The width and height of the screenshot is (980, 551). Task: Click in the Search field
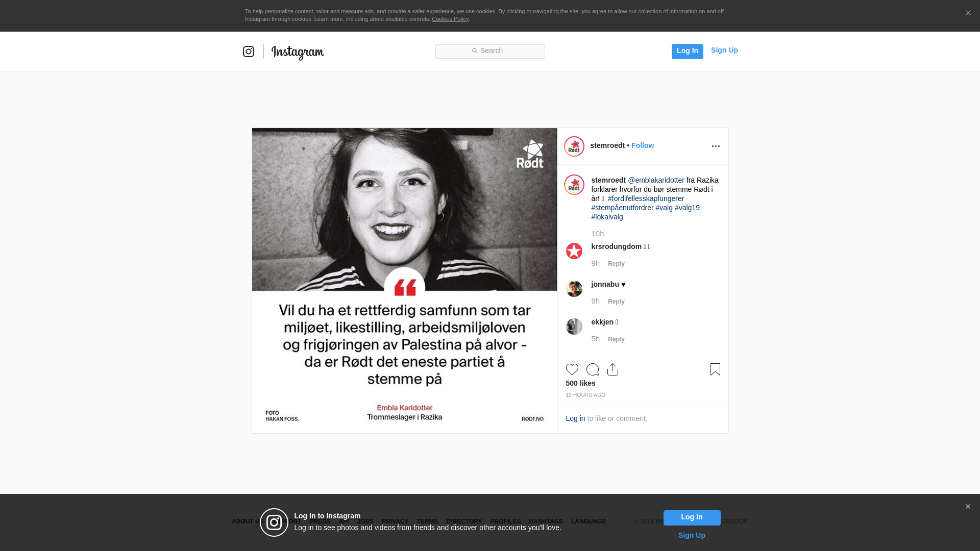(x=490, y=51)
